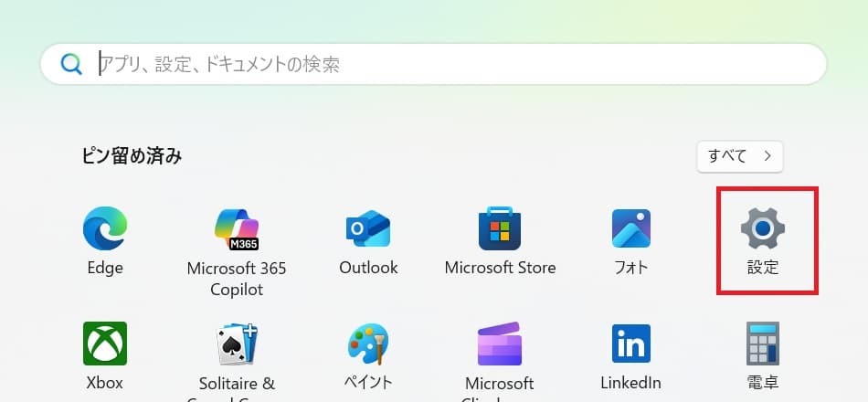
Task: Launch Microsoft 365 Copilot app
Action: pos(237,228)
